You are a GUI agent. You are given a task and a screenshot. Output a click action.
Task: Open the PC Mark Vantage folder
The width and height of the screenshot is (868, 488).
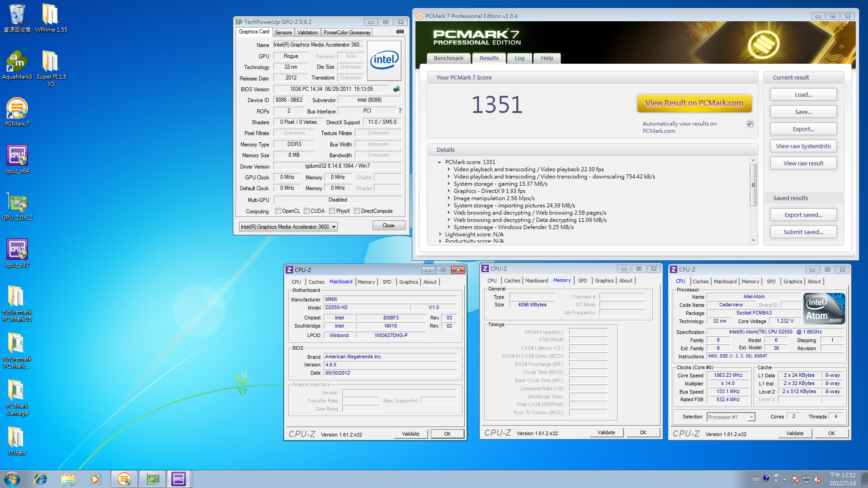tap(17, 398)
